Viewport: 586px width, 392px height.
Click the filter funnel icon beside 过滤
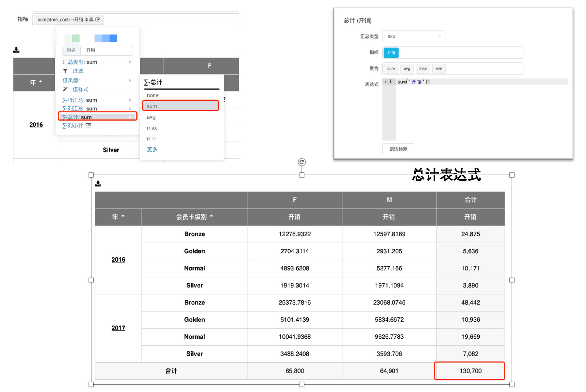(65, 71)
